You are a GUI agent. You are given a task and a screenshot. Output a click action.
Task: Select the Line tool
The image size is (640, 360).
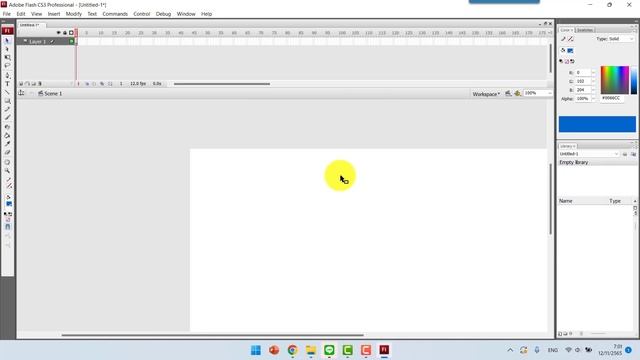7,92
